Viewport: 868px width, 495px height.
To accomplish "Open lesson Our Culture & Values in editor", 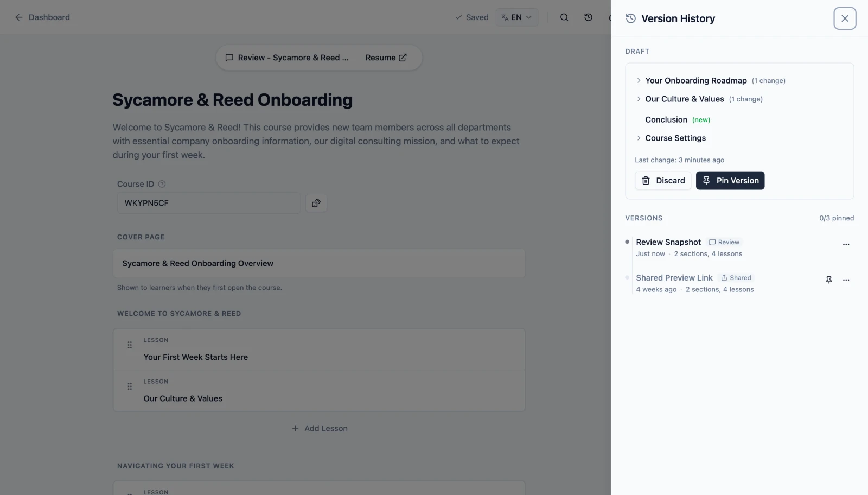I will [183, 398].
